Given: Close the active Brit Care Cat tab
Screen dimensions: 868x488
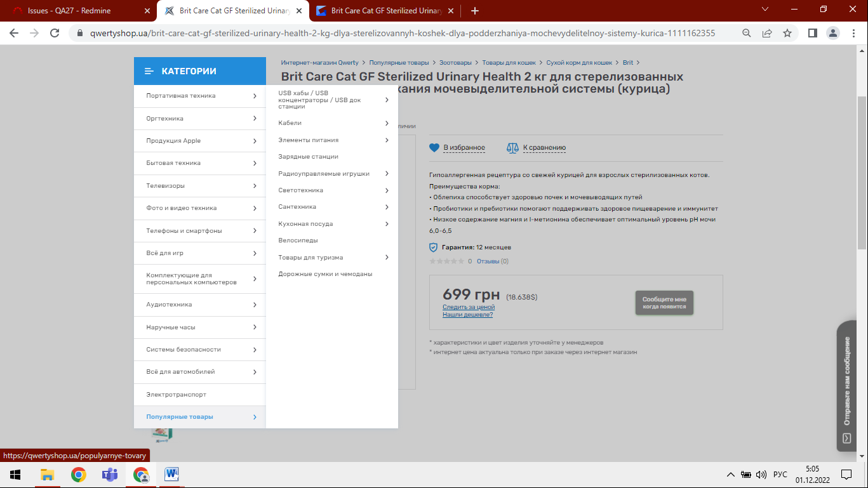Looking at the screenshot, I should (299, 11).
